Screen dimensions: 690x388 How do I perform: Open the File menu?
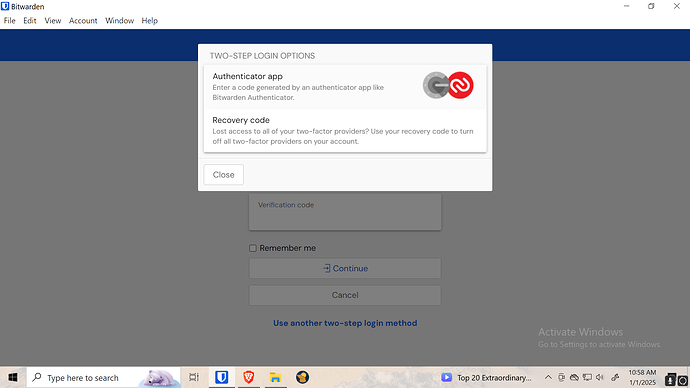tap(9, 21)
